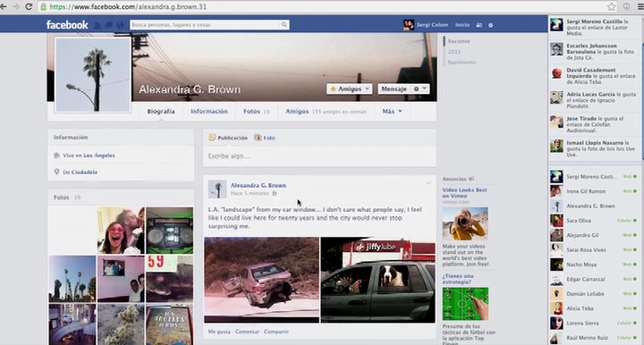Click Sara Oliva avatar in chat list
This screenshot has width=644, height=345.
(x=556, y=220)
